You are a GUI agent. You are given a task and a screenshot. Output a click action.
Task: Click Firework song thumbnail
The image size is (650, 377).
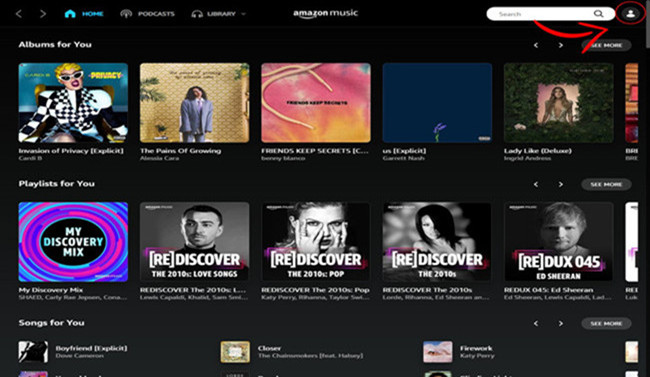tap(437, 352)
